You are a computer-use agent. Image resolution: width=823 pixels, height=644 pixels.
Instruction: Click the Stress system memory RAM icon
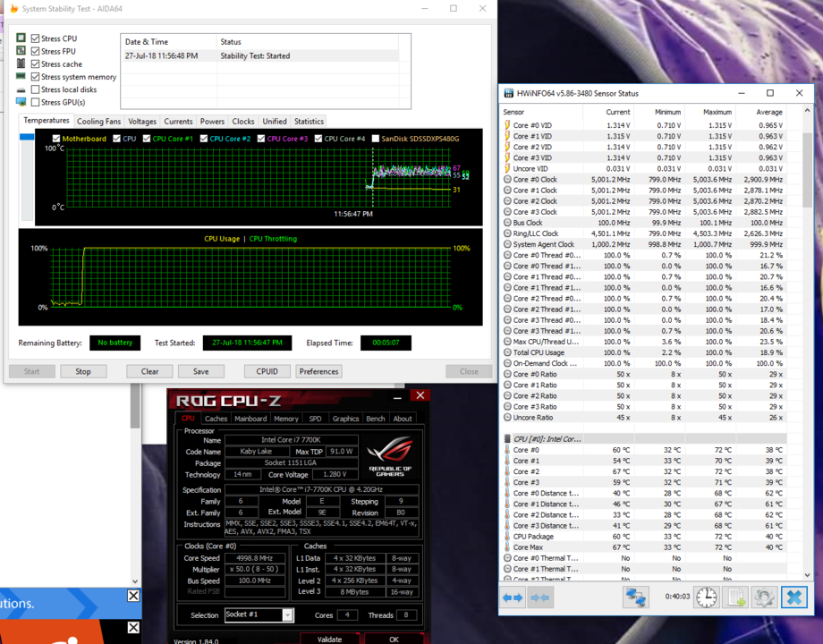coord(21,76)
